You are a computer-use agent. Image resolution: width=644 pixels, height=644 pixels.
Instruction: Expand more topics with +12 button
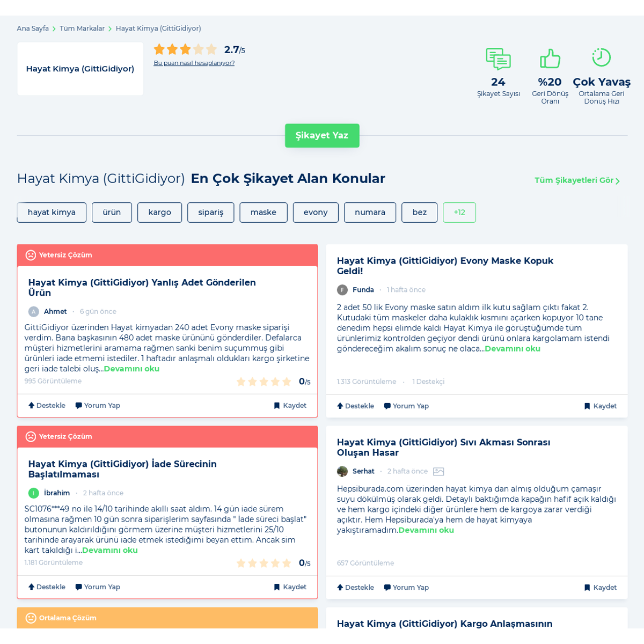[459, 213]
